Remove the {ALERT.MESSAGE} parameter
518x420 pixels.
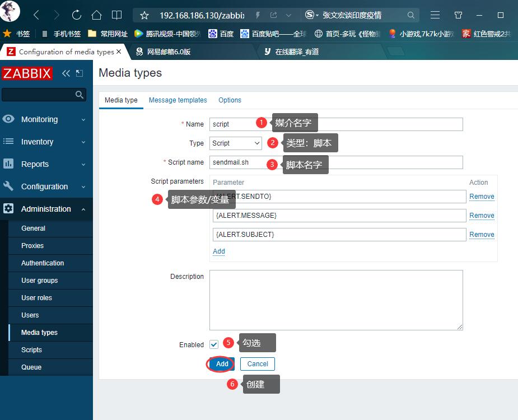click(482, 216)
